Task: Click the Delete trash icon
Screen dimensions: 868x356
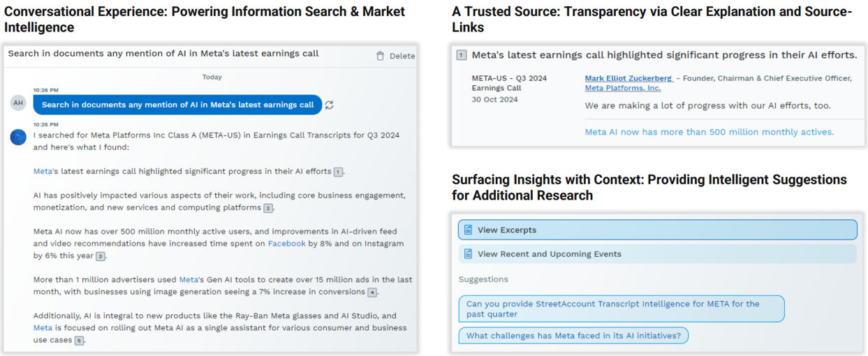Action: pyautogui.click(x=380, y=56)
